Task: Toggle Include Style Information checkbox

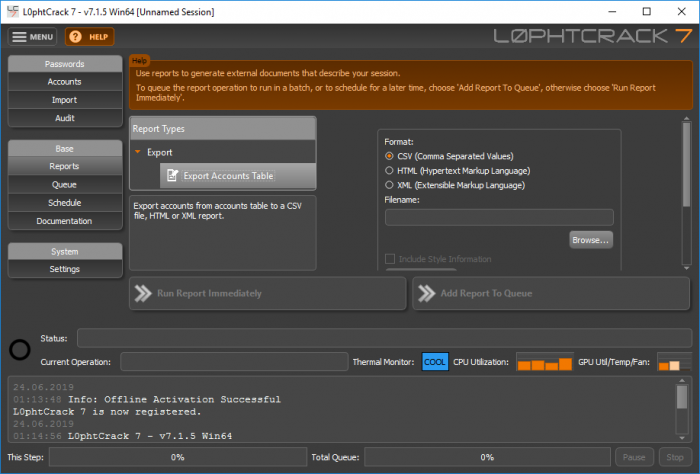Action: 391,259
